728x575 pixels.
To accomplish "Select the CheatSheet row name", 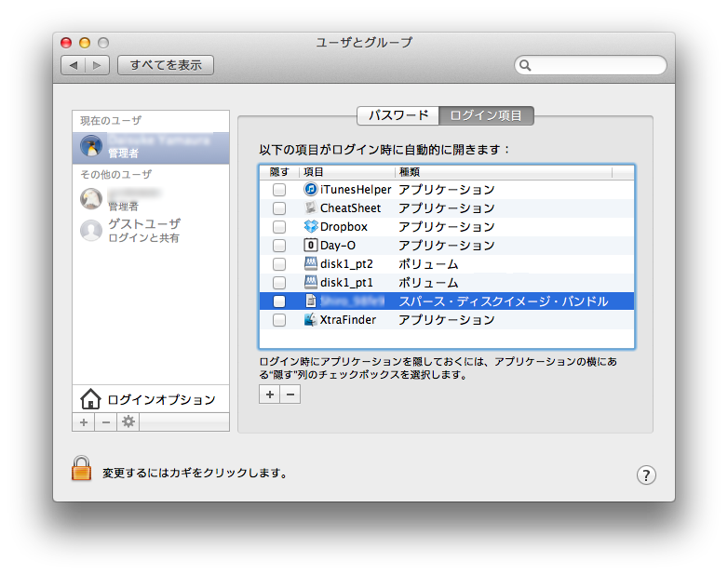I will (x=351, y=207).
